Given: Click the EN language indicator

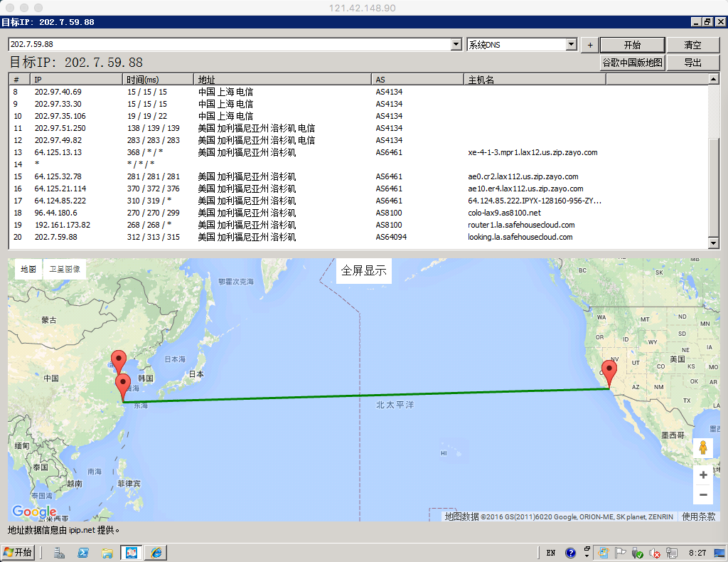Looking at the screenshot, I should 551,553.
